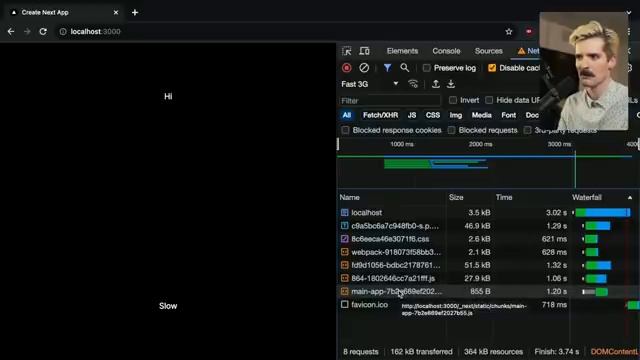Stop recording the network log
This screenshot has width=640, height=360.
point(347,68)
